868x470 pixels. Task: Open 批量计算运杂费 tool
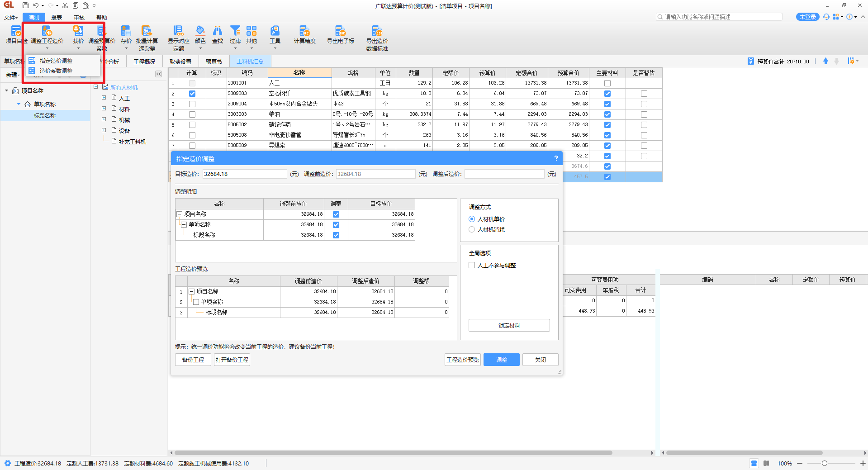coord(147,38)
